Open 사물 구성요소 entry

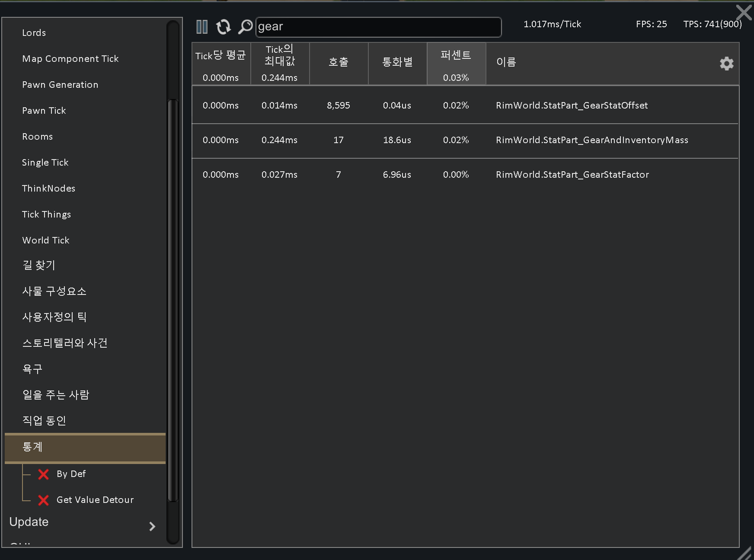tap(54, 291)
